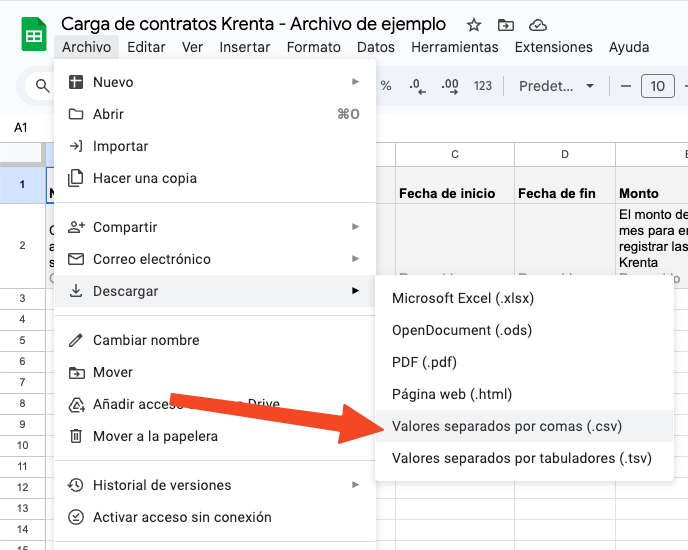Image resolution: width=688 pixels, height=550 pixels.
Task: Choose Nuevo in the Archivo menu
Action: coord(215,82)
